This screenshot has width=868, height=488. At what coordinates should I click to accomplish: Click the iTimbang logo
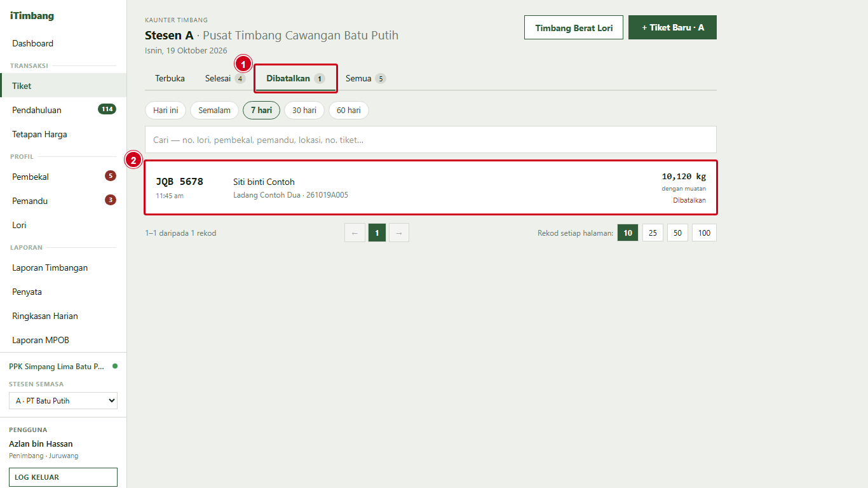pos(32,16)
